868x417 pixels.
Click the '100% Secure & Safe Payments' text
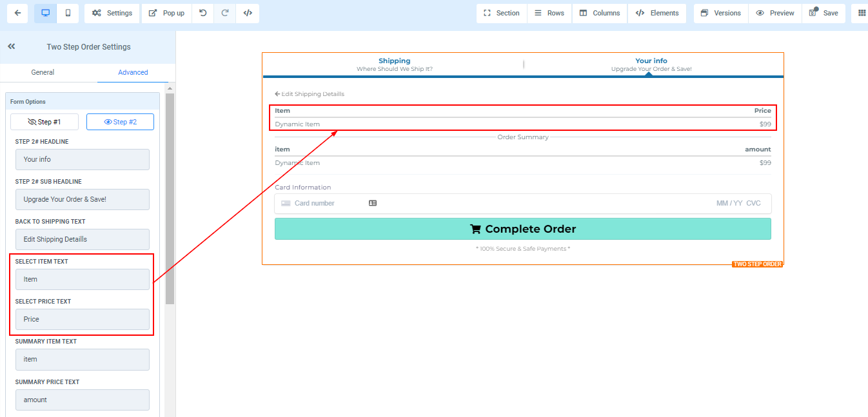pos(523,249)
